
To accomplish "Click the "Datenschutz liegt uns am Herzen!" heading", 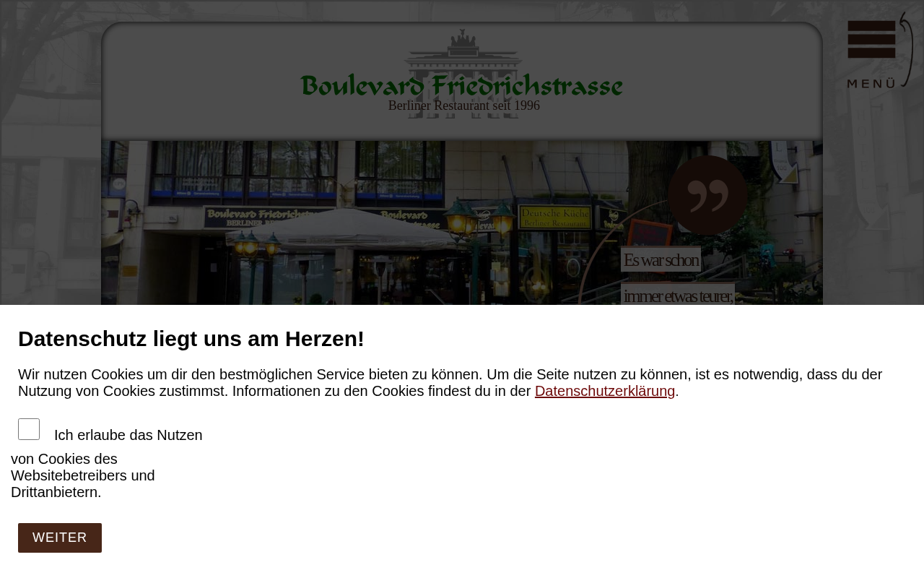I will pos(191,339).
